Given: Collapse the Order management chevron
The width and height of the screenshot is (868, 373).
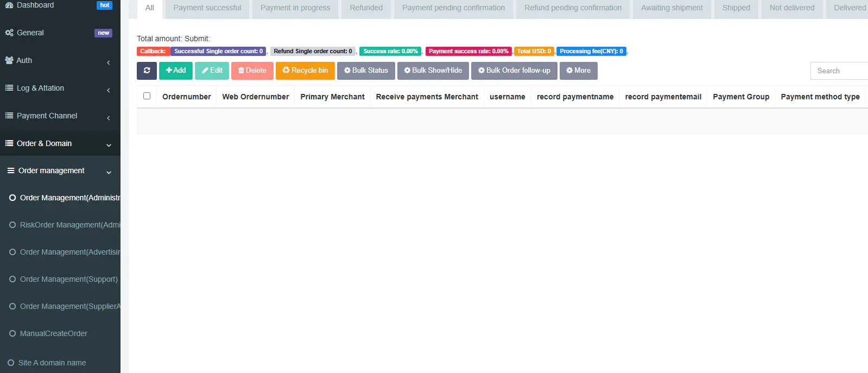Looking at the screenshot, I should [x=109, y=173].
